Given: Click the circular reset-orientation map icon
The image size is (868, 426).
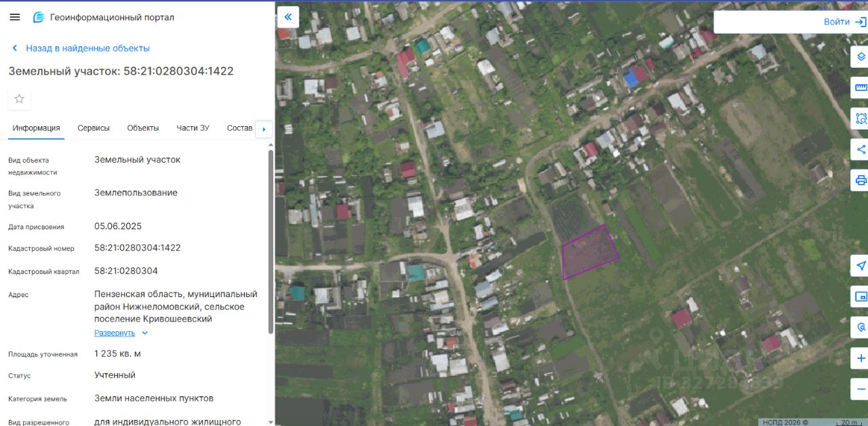Looking at the screenshot, I should tap(860, 327).
